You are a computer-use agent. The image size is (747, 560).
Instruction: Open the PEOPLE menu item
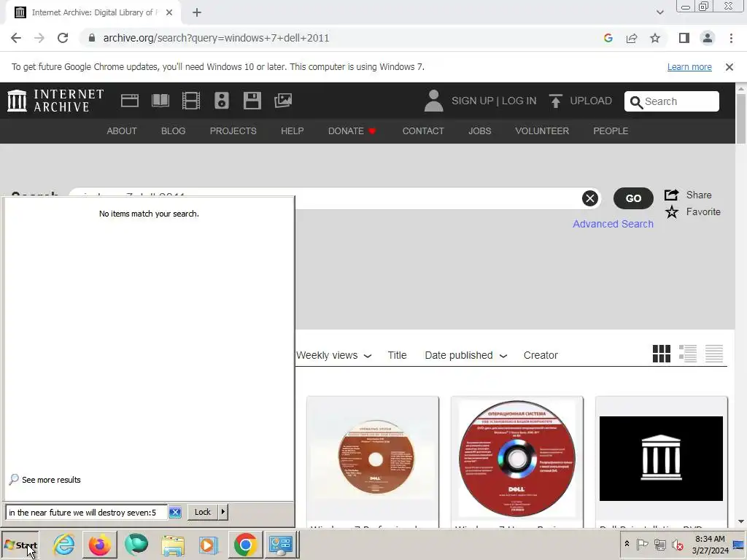[611, 131]
